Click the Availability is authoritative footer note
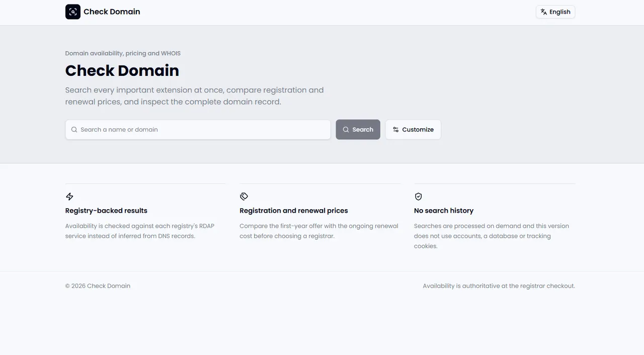 (499, 286)
